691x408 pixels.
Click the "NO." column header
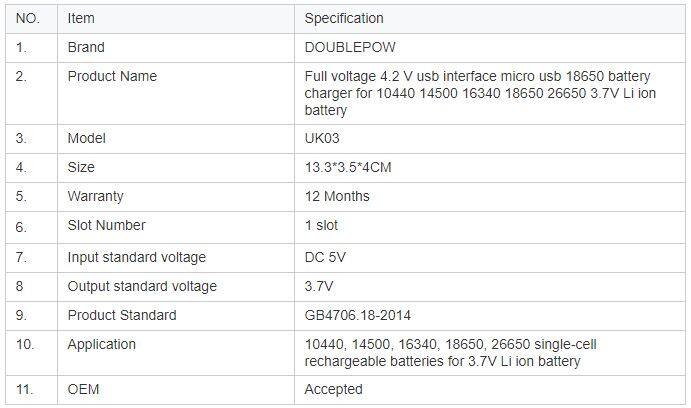[27, 18]
